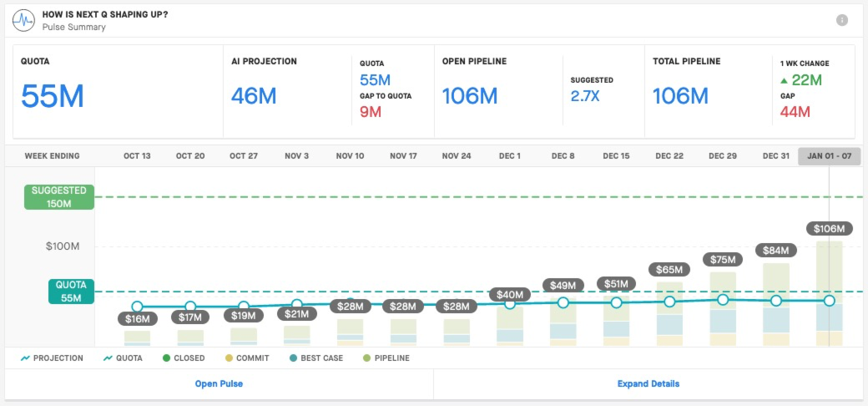Click the $106M bar label

829,228
